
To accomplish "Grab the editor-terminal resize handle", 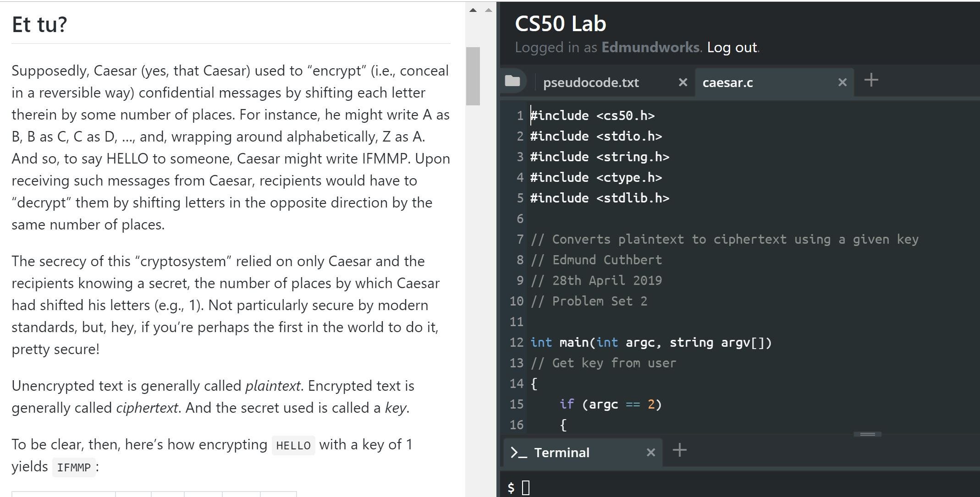I will coord(867,434).
